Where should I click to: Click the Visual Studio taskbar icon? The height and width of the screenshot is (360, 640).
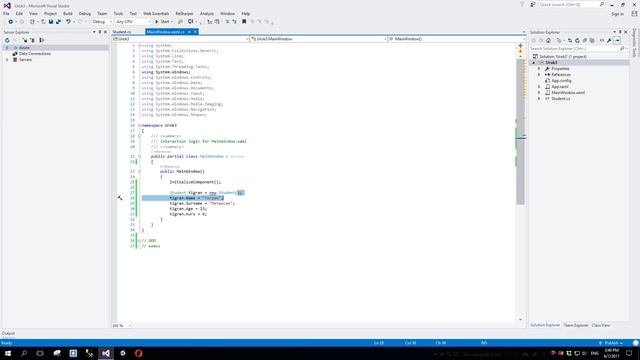pos(106,353)
